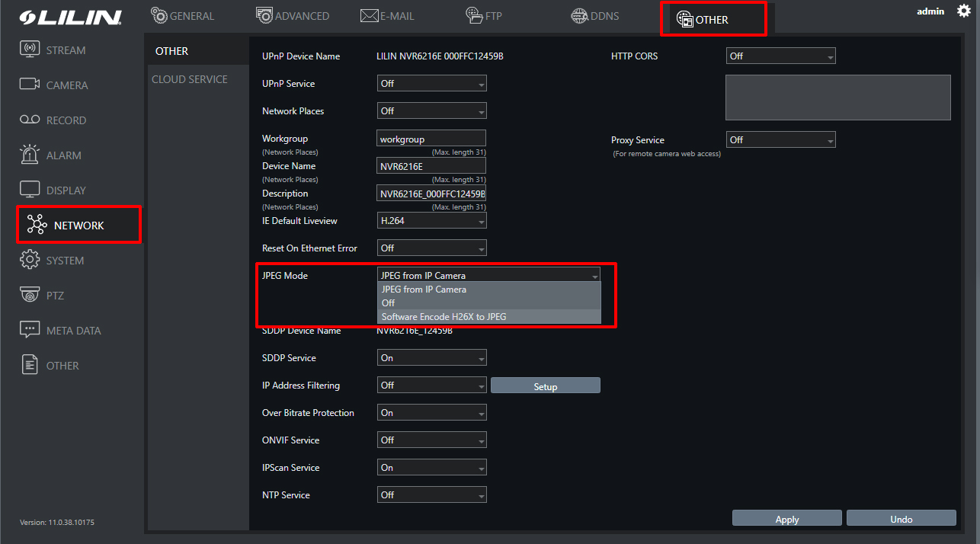Click the Display monitor icon
The height and width of the screenshot is (544, 980).
pyautogui.click(x=30, y=190)
